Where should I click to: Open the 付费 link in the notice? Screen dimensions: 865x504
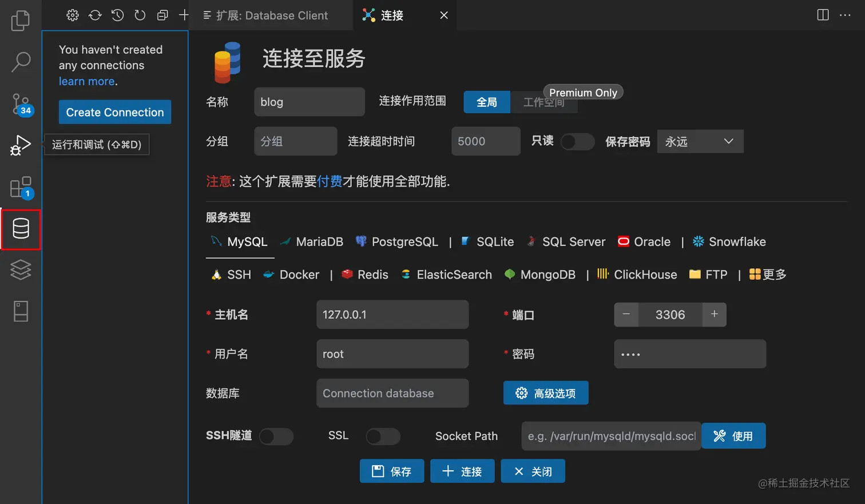pyautogui.click(x=330, y=181)
